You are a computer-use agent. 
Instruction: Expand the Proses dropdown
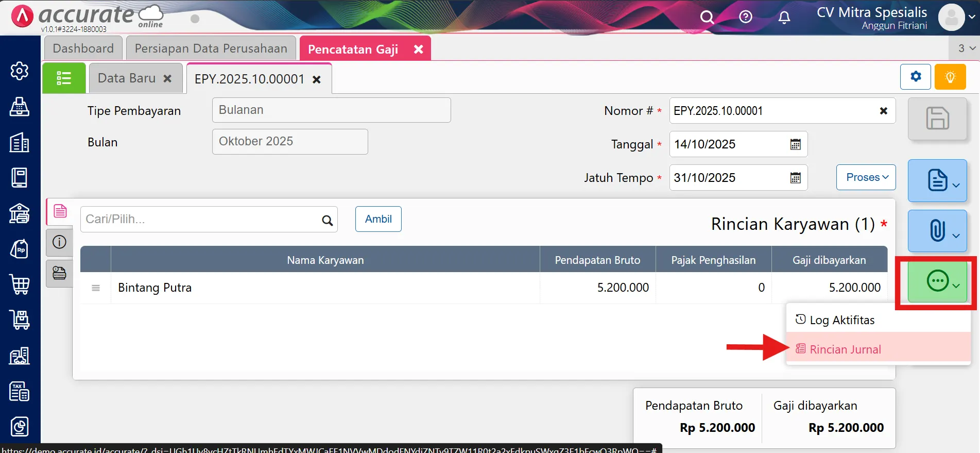866,177
